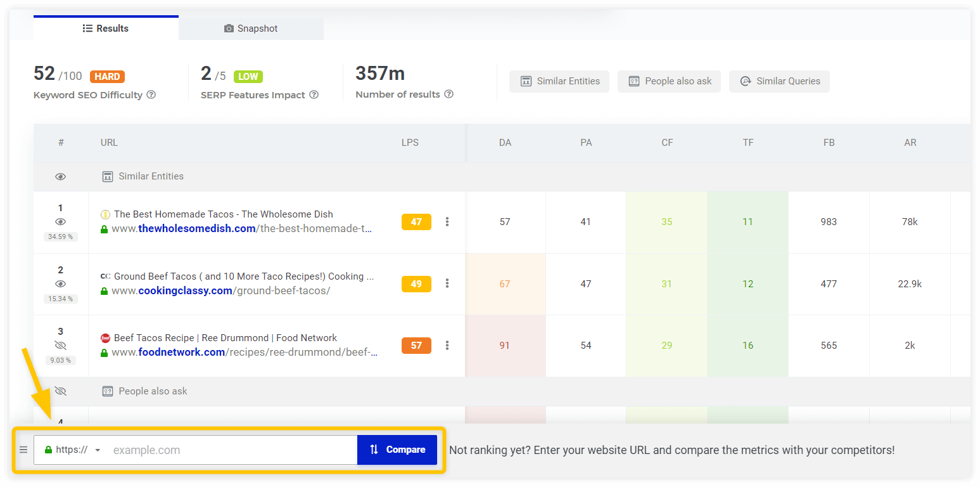Image resolution: width=980 pixels, height=487 pixels.
Task: Switch to the Results tab
Action: (106, 28)
